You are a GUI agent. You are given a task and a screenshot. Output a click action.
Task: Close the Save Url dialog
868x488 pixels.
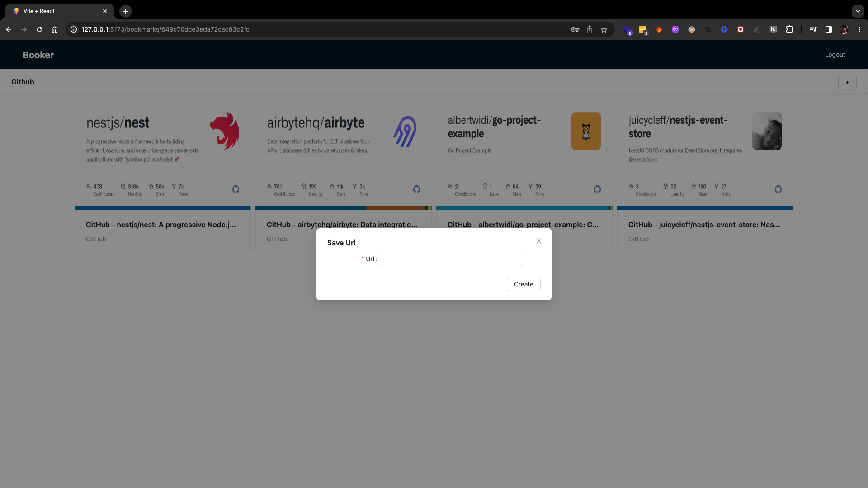pyautogui.click(x=538, y=241)
